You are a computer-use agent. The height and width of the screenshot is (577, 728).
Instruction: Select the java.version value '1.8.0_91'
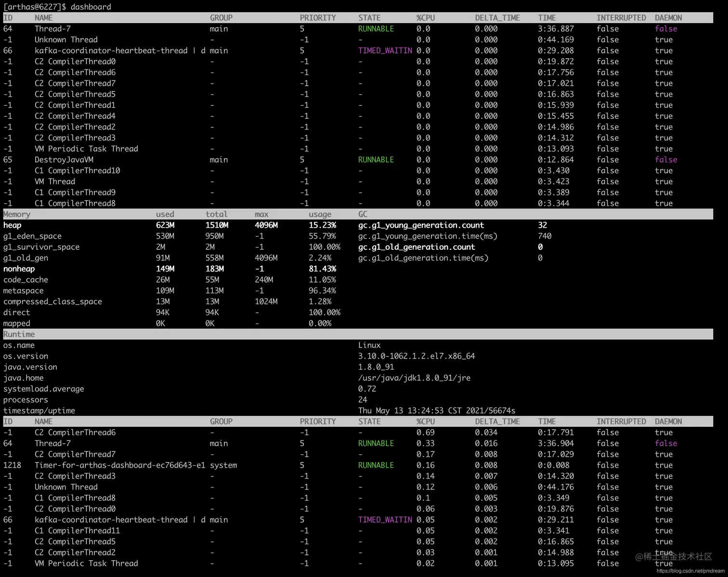[x=376, y=367]
